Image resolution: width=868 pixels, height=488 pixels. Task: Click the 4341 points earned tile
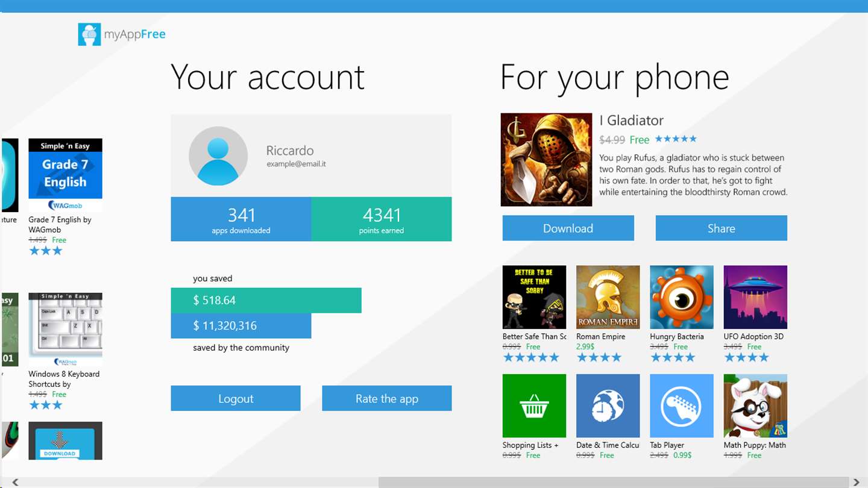tap(382, 219)
